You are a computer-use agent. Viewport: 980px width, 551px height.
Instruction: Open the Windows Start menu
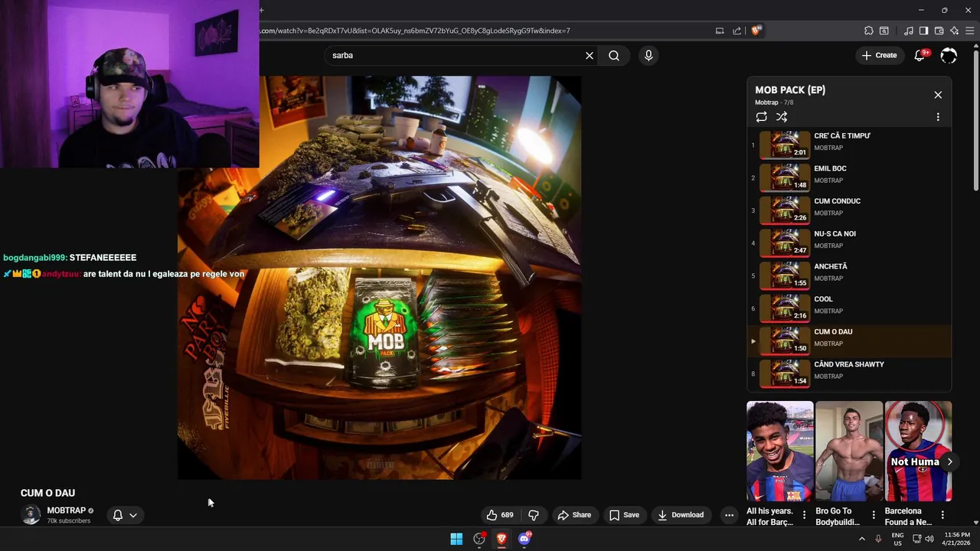pos(456,539)
